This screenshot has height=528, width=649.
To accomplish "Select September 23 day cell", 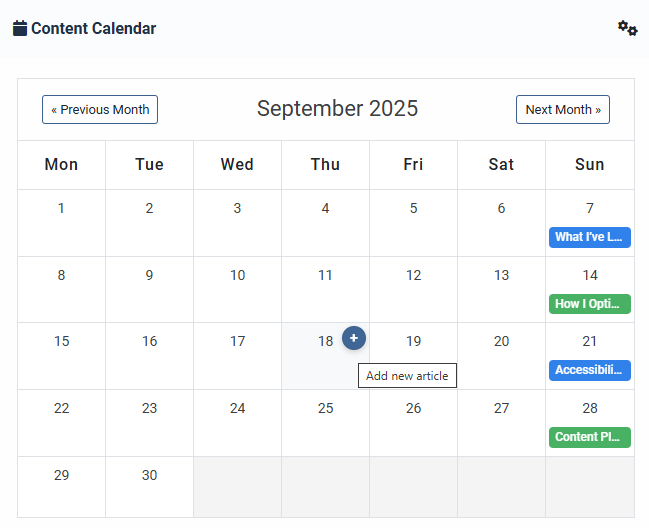I will point(149,422).
